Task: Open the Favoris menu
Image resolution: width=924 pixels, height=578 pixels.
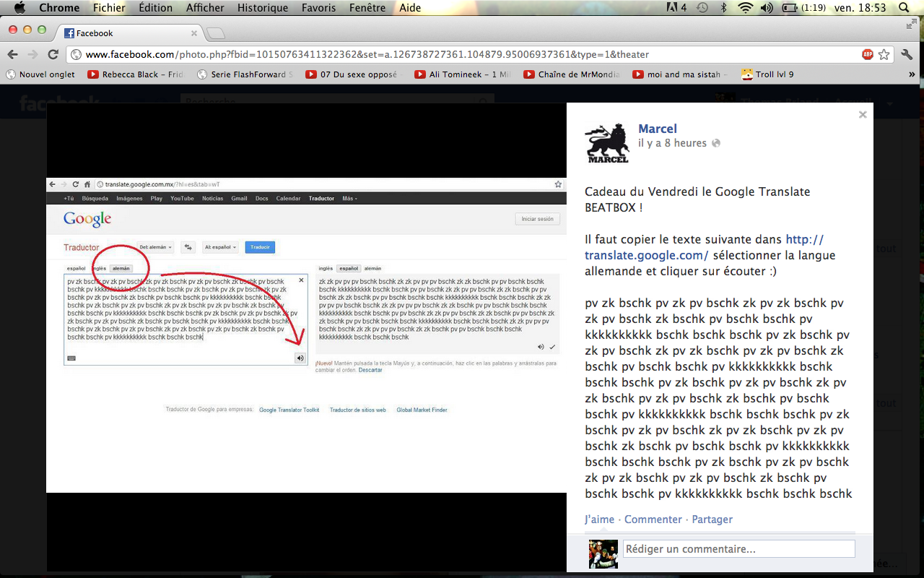Action: 318,8
